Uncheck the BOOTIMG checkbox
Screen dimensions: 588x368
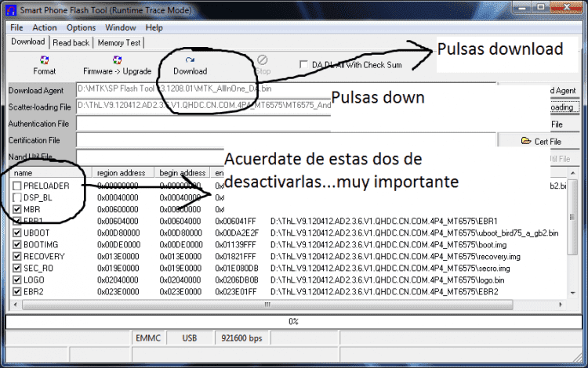pyautogui.click(x=17, y=244)
